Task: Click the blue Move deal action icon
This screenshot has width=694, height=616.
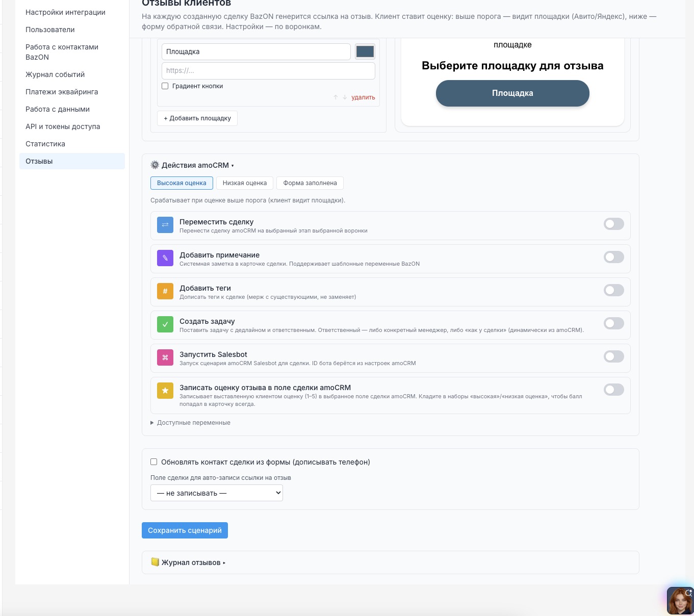Action: (165, 225)
